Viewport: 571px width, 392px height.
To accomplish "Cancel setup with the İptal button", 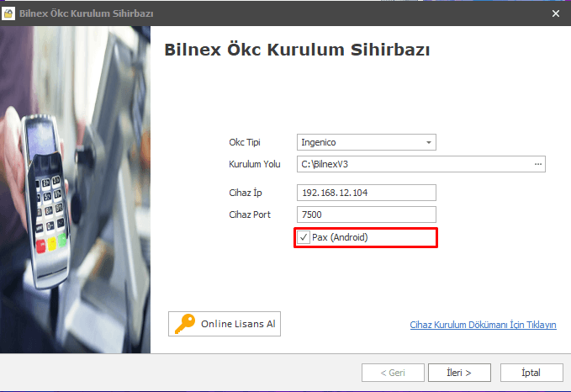I will pyautogui.click(x=531, y=373).
